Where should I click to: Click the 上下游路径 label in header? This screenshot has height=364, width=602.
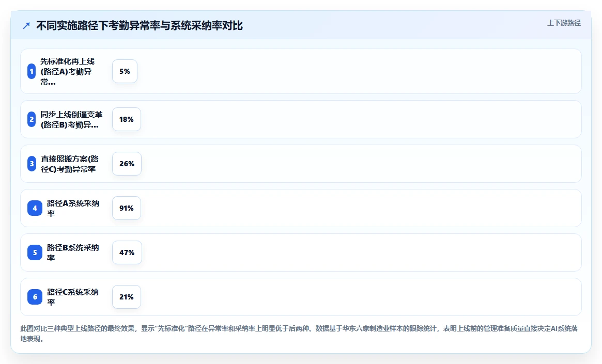coord(564,23)
